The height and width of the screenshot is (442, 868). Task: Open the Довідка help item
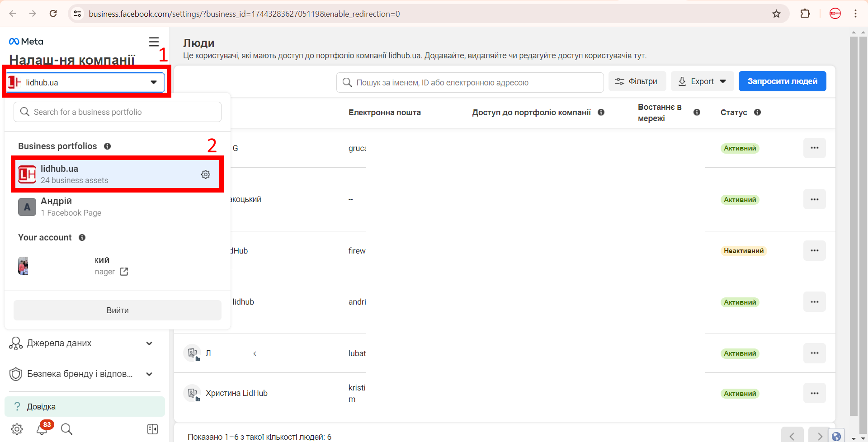tap(85, 407)
